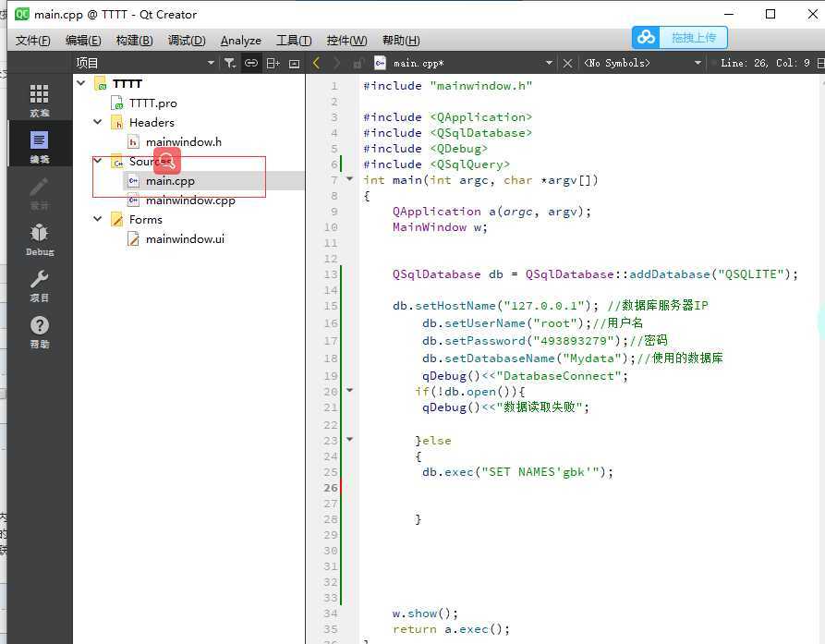Open Projects mode wrench icon

coord(40,286)
